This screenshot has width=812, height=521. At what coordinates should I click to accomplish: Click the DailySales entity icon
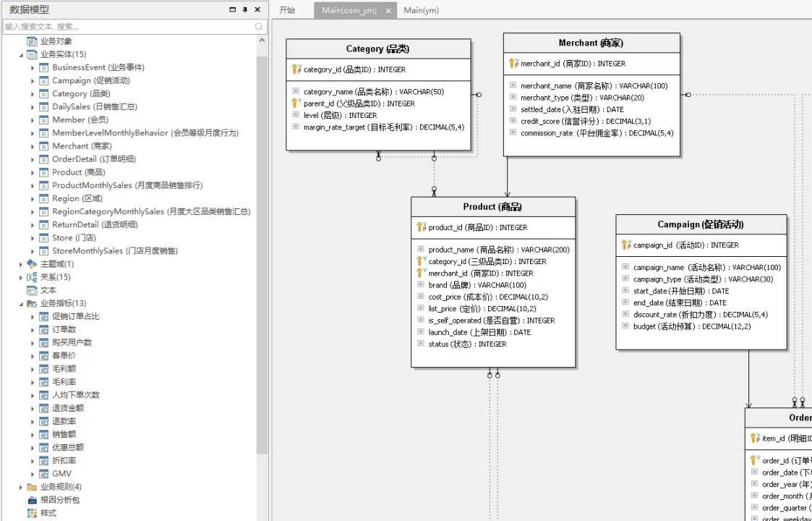44,107
